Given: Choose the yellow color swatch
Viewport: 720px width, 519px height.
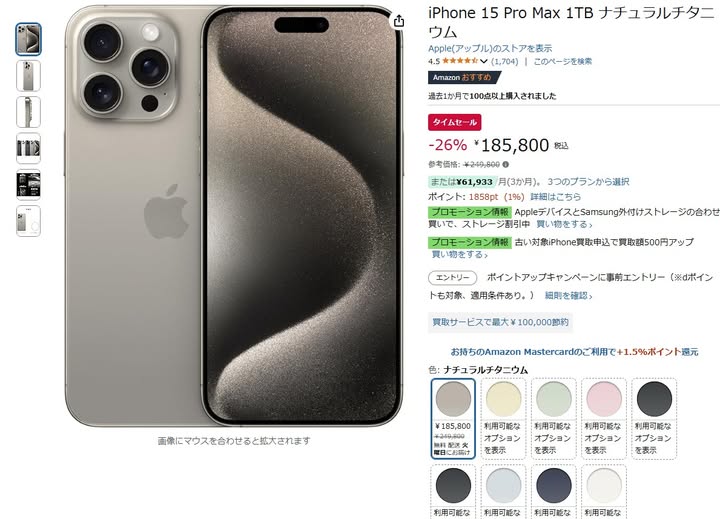Looking at the screenshot, I should tap(503, 418).
